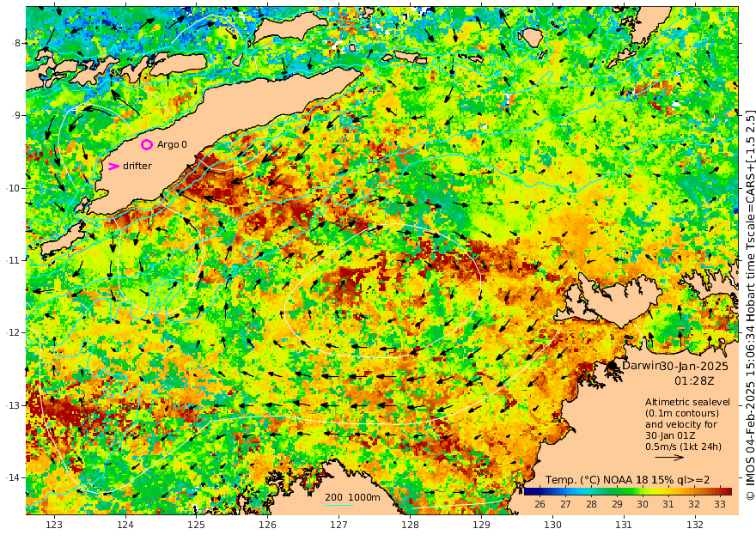Click the 'and velocity for' legend line
Viewport: 756px width, 541px height.
click(x=680, y=424)
